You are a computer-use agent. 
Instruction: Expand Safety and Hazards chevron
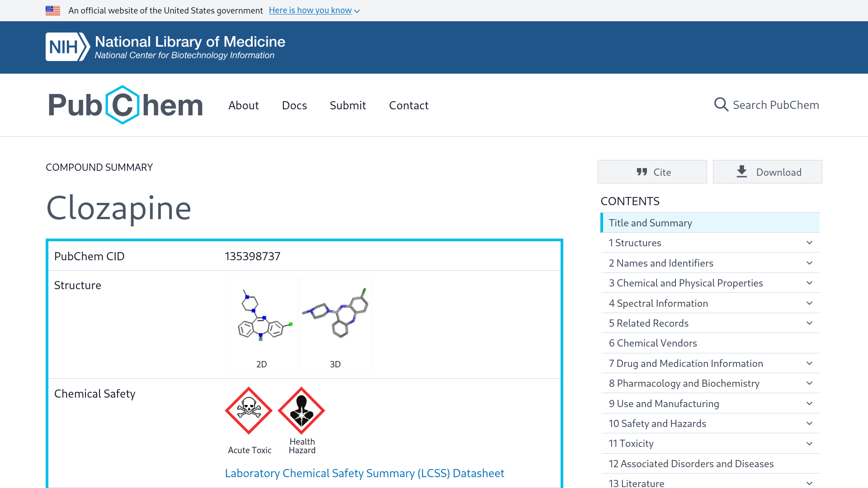pyautogui.click(x=809, y=423)
